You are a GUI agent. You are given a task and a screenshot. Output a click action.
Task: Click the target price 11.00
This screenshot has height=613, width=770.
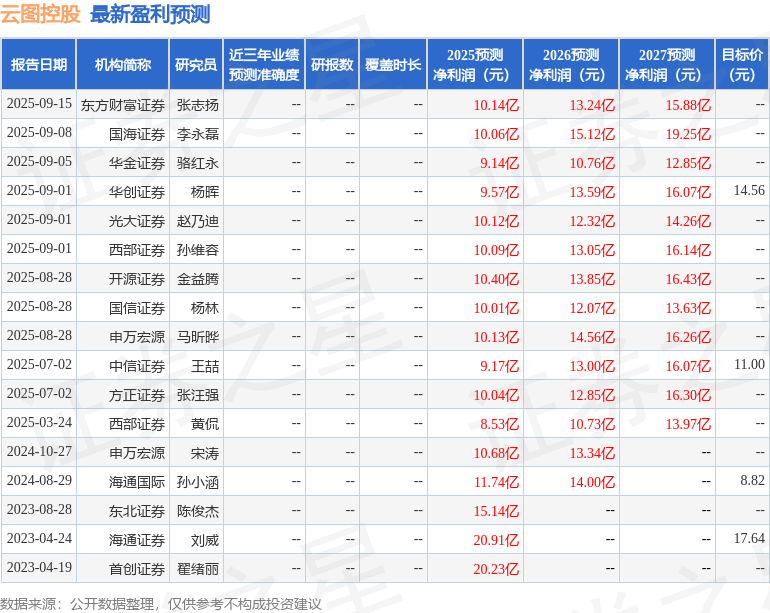coord(749,364)
